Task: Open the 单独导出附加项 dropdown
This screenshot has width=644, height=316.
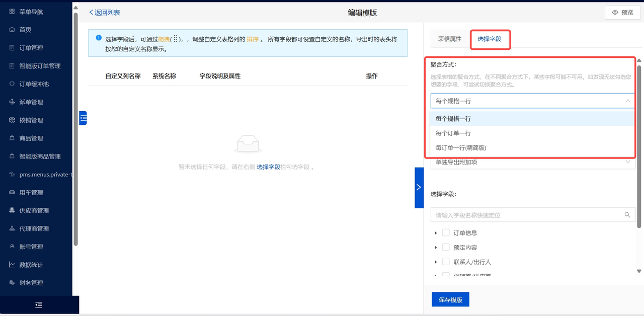Action: [532, 162]
